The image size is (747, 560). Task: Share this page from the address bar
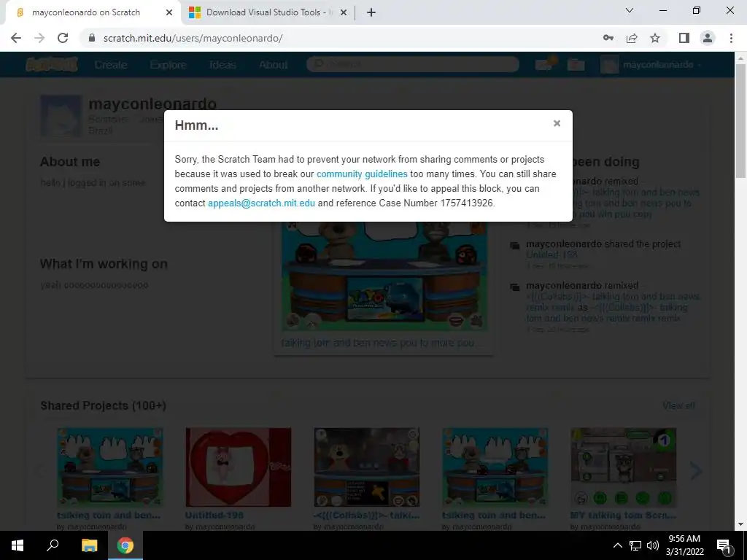(632, 38)
